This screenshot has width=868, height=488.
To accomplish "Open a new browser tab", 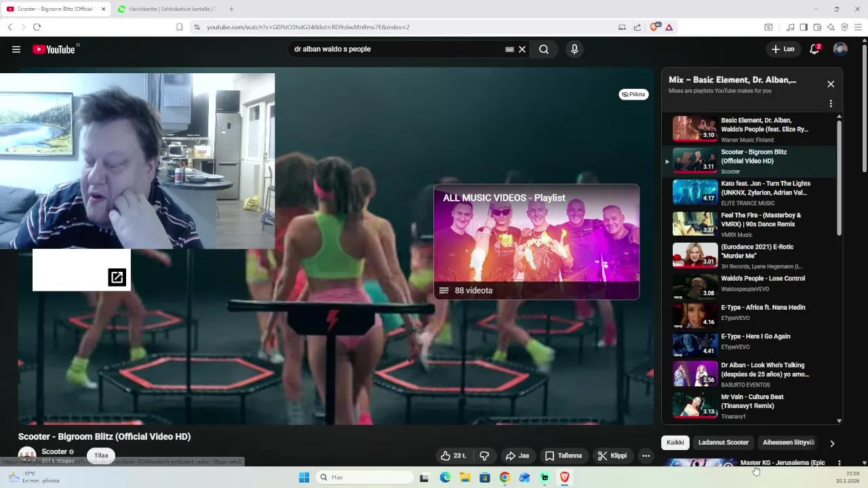I will [x=231, y=9].
